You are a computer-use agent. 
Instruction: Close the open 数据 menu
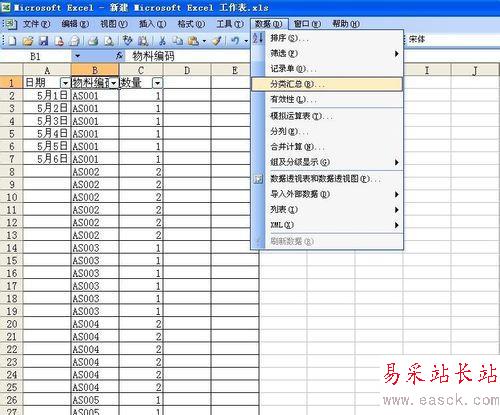(269, 24)
